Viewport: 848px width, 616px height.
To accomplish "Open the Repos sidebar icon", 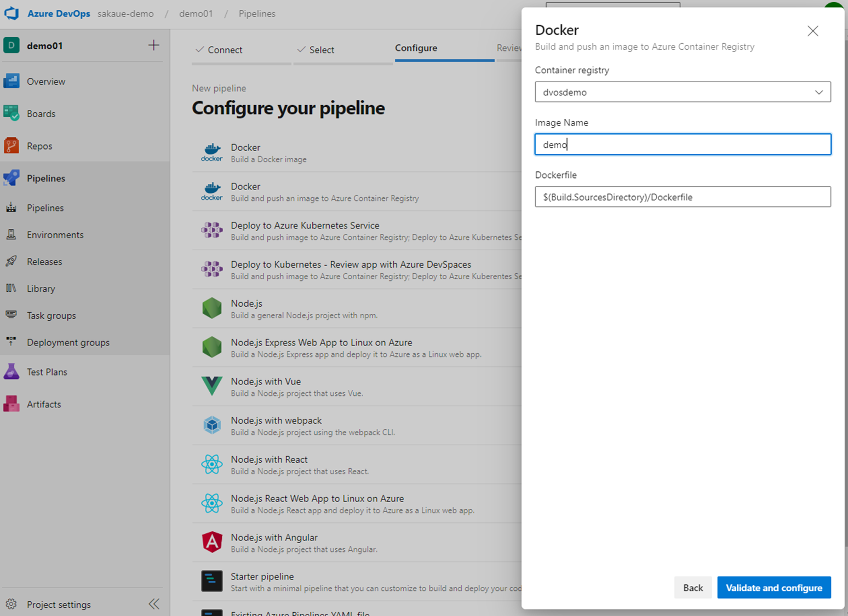I will [x=12, y=146].
